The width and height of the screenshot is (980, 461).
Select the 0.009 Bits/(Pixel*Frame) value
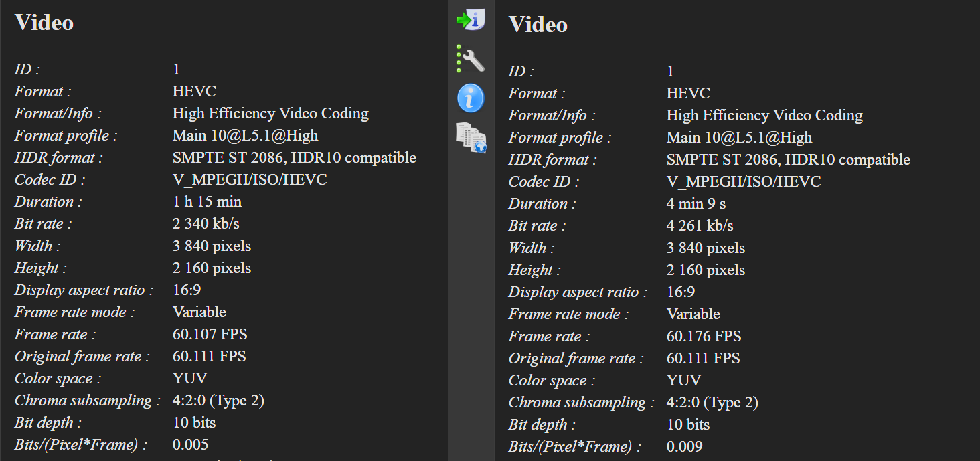click(x=684, y=446)
